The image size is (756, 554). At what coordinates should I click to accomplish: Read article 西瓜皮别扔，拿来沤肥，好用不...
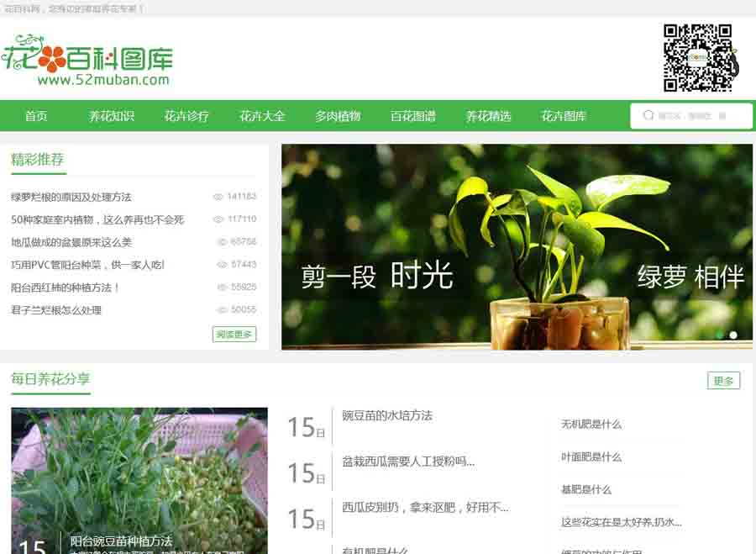425,507
